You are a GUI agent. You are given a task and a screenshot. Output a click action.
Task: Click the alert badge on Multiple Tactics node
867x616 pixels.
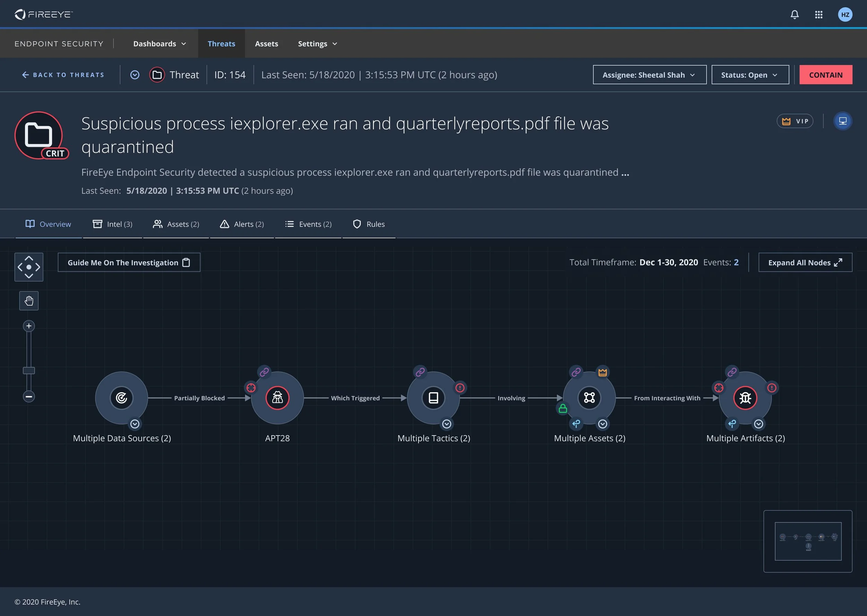point(460,388)
